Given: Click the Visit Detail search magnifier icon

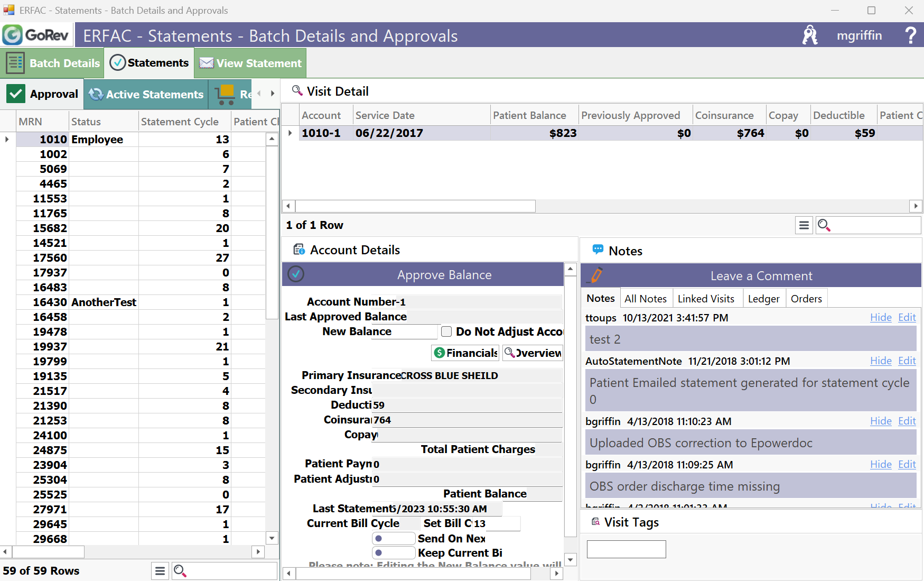Looking at the screenshot, I should [824, 226].
